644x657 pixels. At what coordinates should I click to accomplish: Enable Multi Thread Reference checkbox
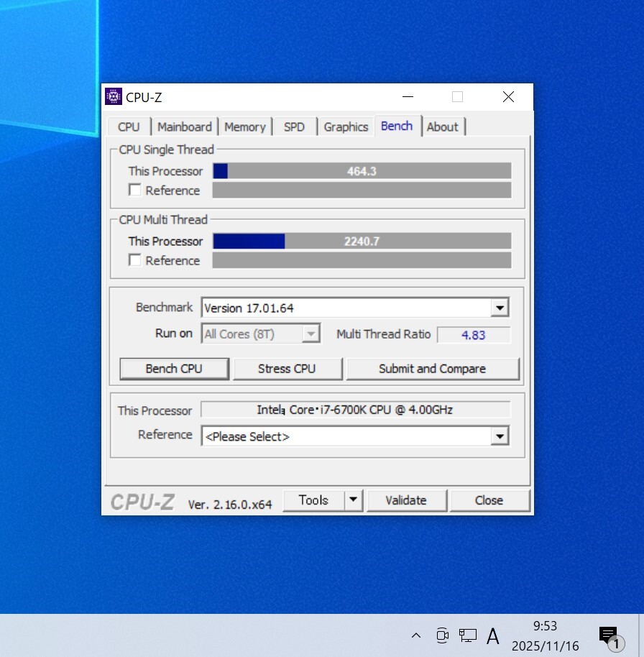[x=135, y=260]
